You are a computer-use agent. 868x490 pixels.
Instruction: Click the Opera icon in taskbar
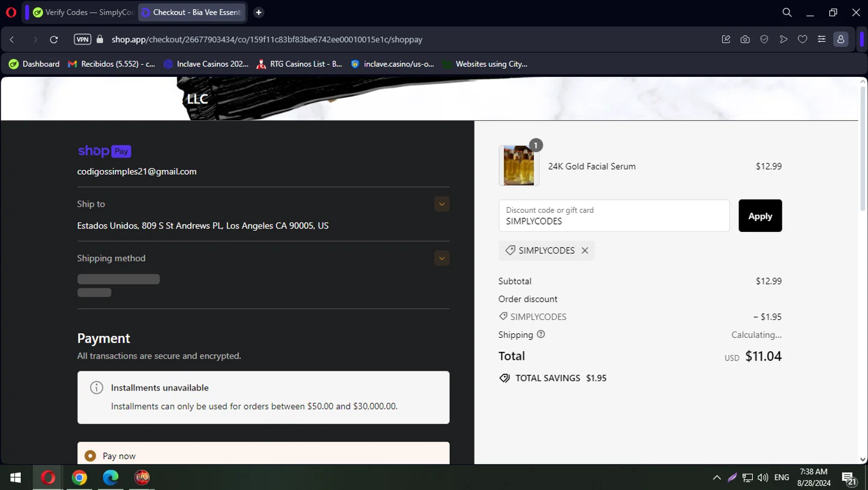pyautogui.click(x=48, y=477)
